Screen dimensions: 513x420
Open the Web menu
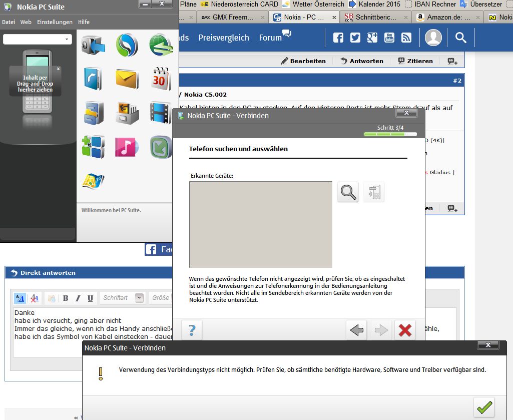[x=26, y=22]
